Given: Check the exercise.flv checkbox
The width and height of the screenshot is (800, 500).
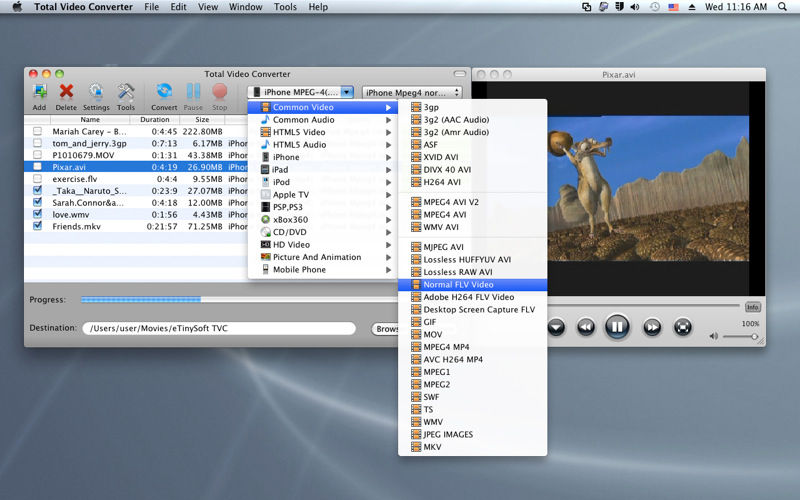Looking at the screenshot, I should coord(37,179).
